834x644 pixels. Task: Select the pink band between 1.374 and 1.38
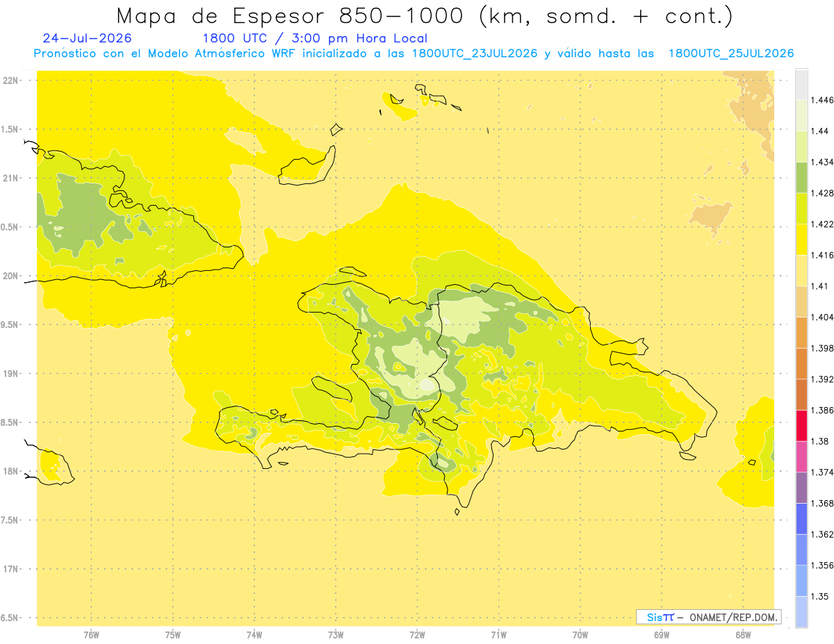pos(801,456)
